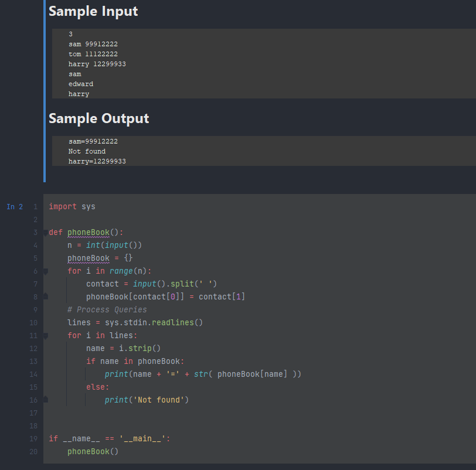The height and width of the screenshot is (470, 476).
Task: Select the 'In 2' cell execution label
Action: tap(15, 207)
